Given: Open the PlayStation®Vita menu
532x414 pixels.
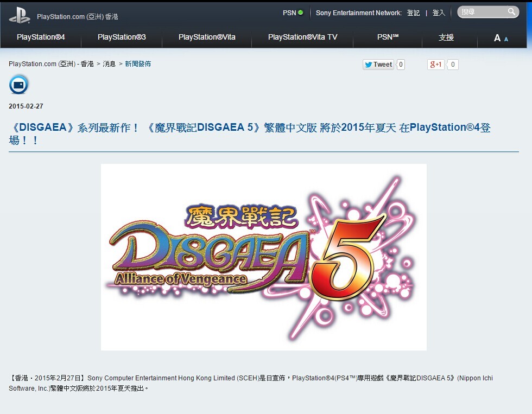Looking at the screenshot, I should point(207,37).
